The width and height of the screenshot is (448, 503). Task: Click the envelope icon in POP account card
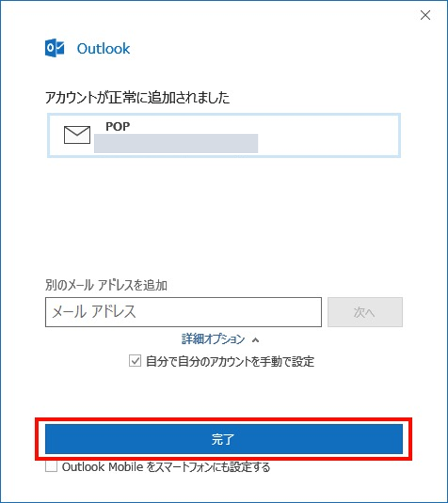click(x=77, y=135)
